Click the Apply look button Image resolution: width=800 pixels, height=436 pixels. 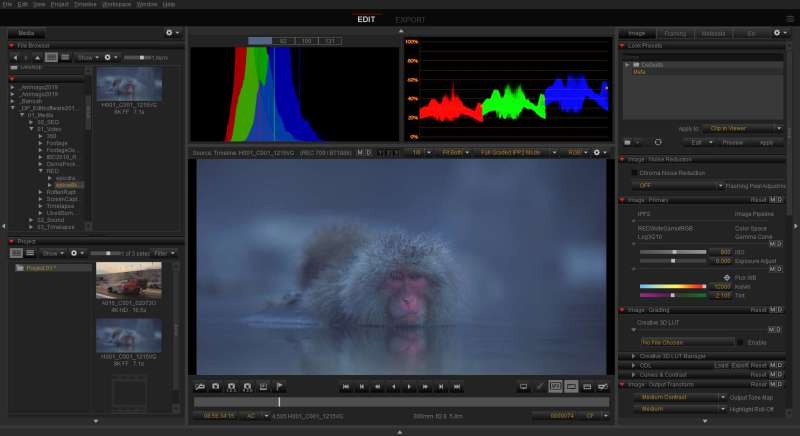click(x=766, y=143)
